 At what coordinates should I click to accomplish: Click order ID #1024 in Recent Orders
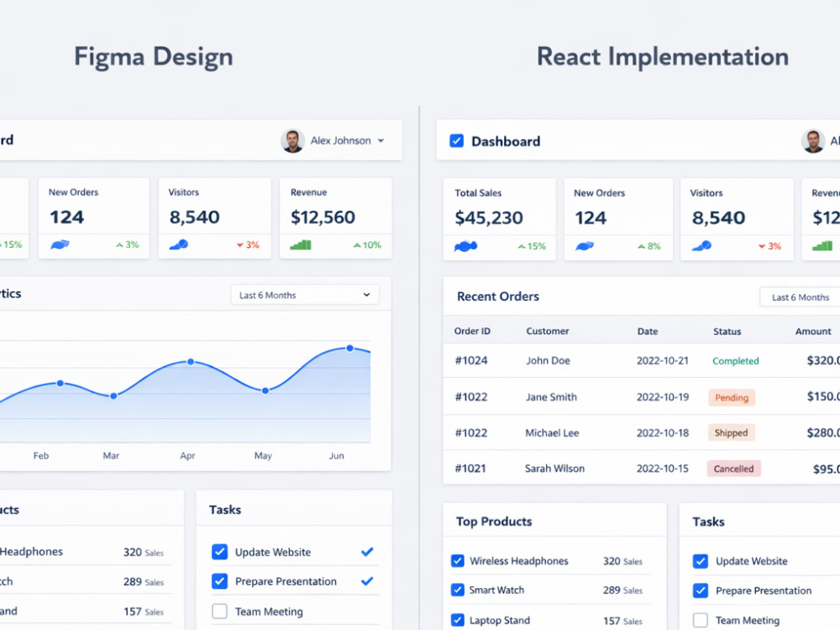471,360
